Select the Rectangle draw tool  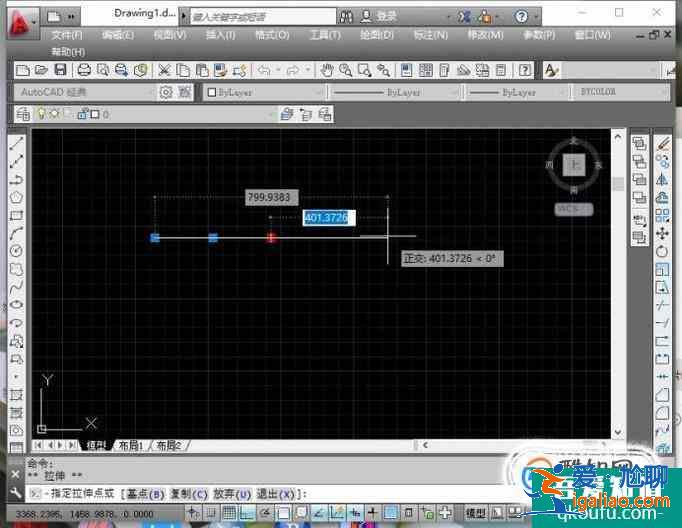click(17, 215)
